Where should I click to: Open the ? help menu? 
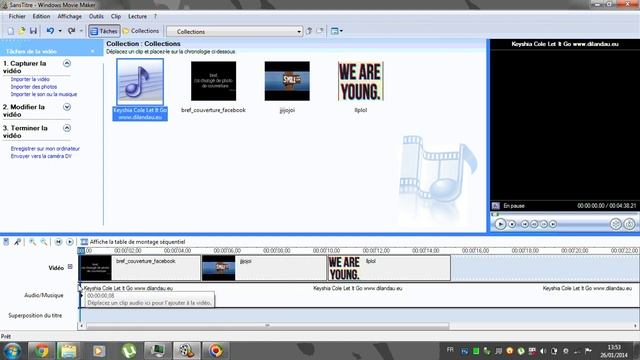[x=155, y=16]
